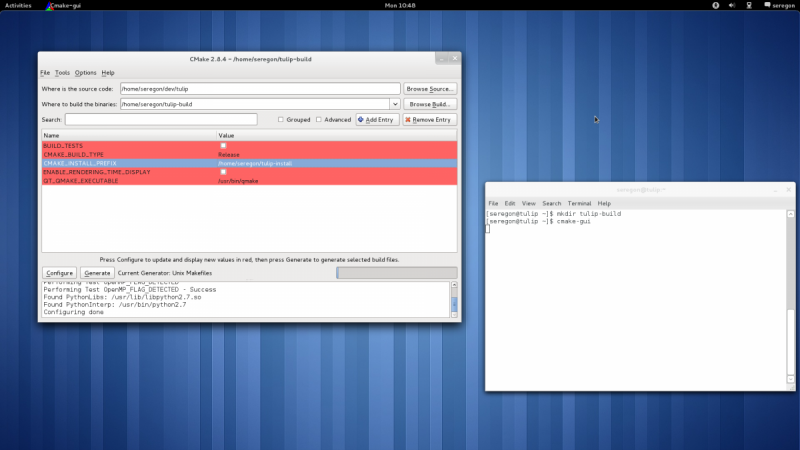Select the QT_QMAKE_EXECUTABLE row
The width and height of the screenshot is (800, 450).
click(249, 181)
